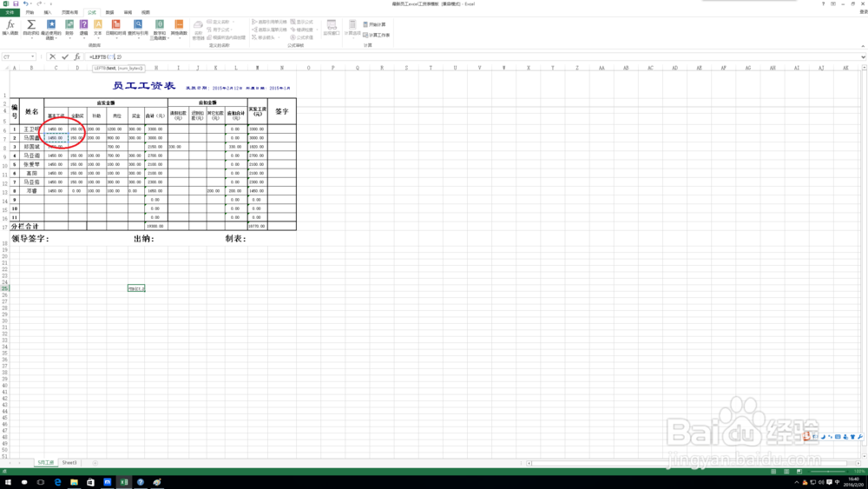Image resolution: width=868 pixels, height=489 pixels.
Task: Open the Text functions icon
Action: pos(98,28)
